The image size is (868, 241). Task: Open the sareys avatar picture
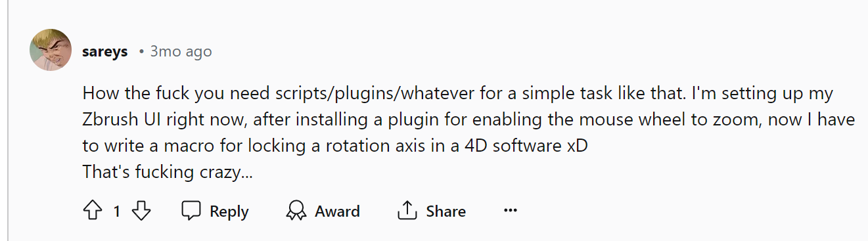[51, 50]
